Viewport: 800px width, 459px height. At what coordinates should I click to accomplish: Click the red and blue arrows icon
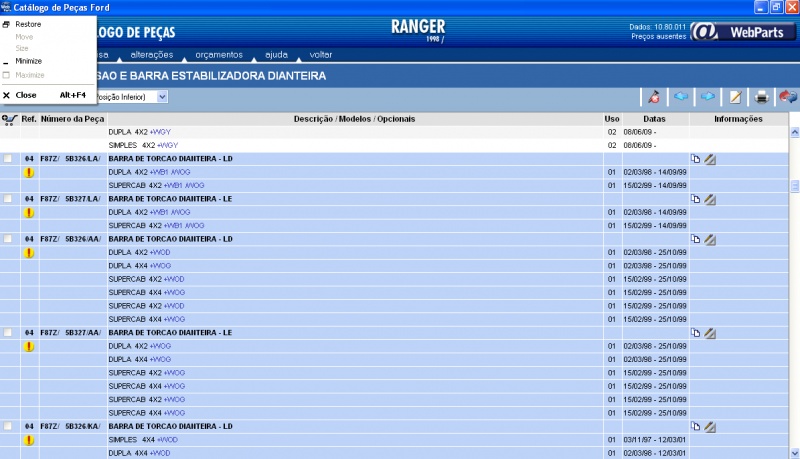click(x=788, y=96)
